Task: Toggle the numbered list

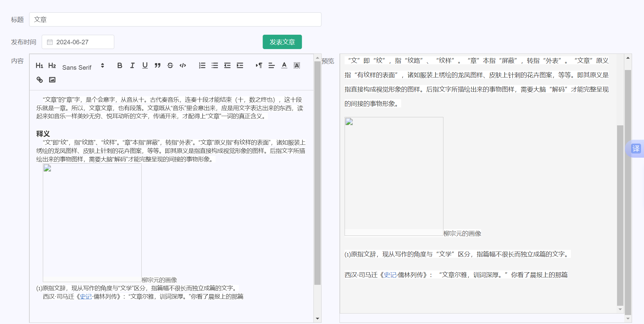Action: click(x=202, y=66)
